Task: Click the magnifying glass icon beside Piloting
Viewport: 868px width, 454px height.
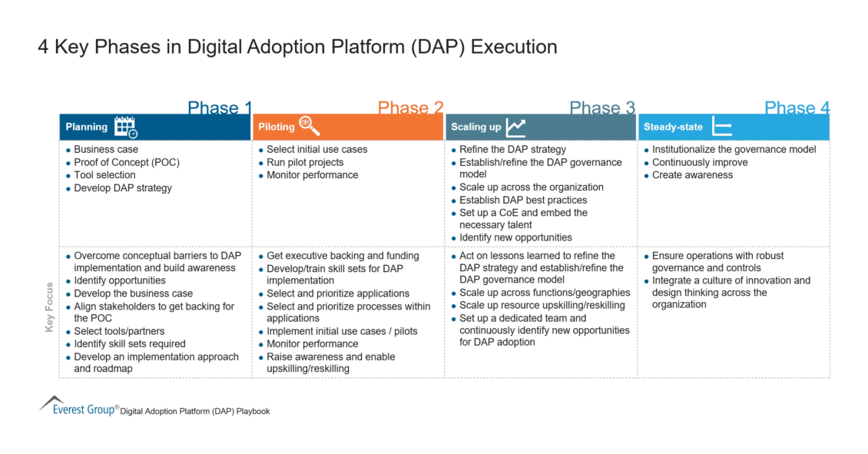Action: [310, 126]
